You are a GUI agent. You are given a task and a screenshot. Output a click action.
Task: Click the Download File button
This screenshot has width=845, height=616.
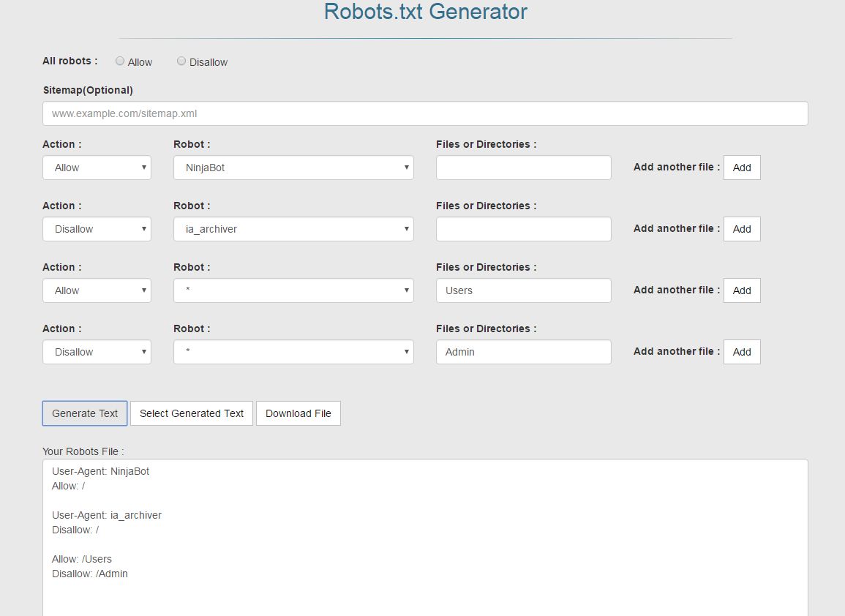point(298,413)
